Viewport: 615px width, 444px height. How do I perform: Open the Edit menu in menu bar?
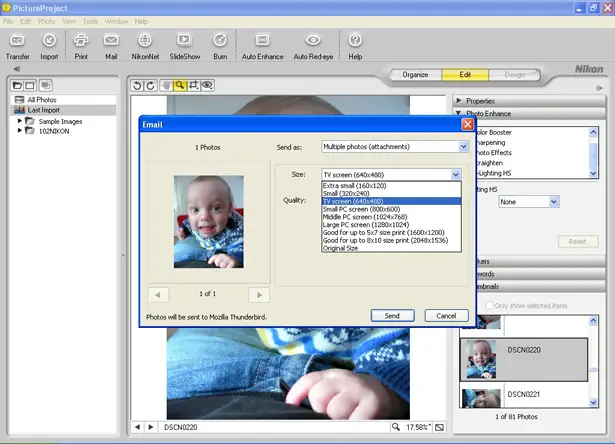click(25, 21)
